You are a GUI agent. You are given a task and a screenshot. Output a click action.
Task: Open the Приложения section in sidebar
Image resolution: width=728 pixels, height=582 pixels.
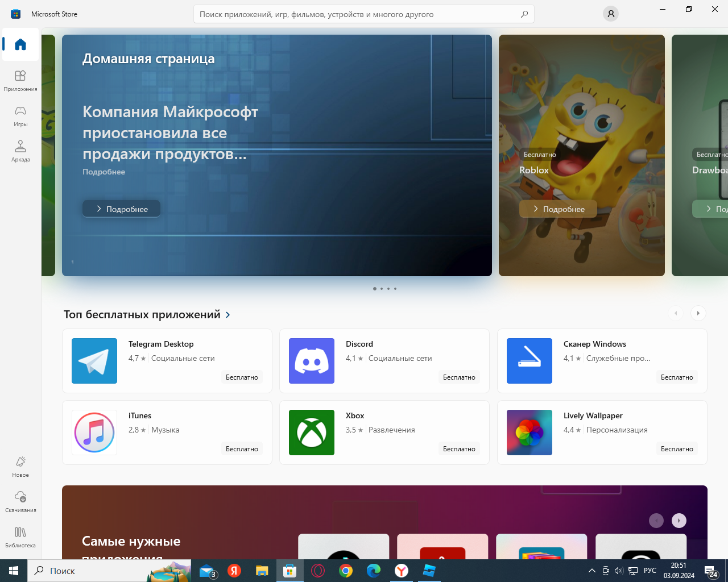point(20,81)
